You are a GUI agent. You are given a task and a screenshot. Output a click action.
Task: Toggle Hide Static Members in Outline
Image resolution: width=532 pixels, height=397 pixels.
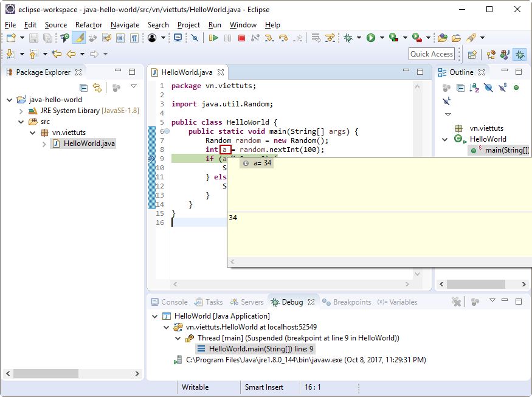tap(502, 88)
